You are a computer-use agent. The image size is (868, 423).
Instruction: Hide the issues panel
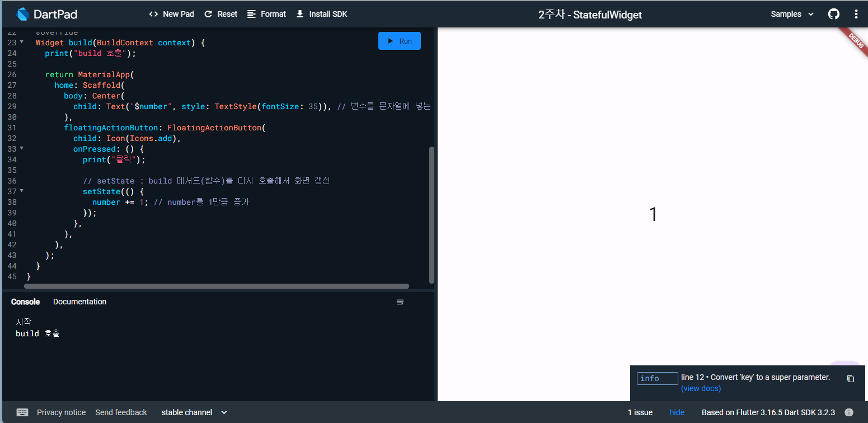tap(677, 412)
